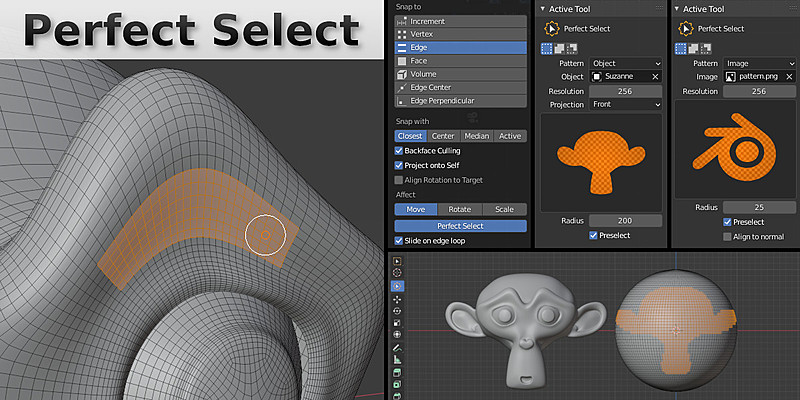This screenshot has width=800, height=400.
Task: Set Snap with to Active
Action: click(x=510, y=136)
